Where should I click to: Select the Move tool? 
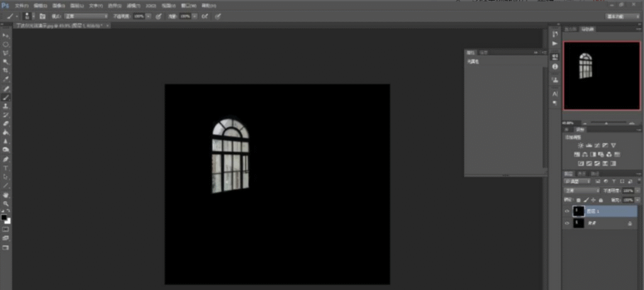point(6,36)
